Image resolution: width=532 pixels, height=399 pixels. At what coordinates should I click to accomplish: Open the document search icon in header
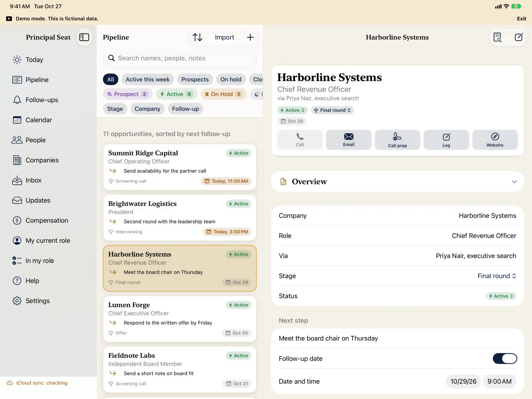point(497,37)
